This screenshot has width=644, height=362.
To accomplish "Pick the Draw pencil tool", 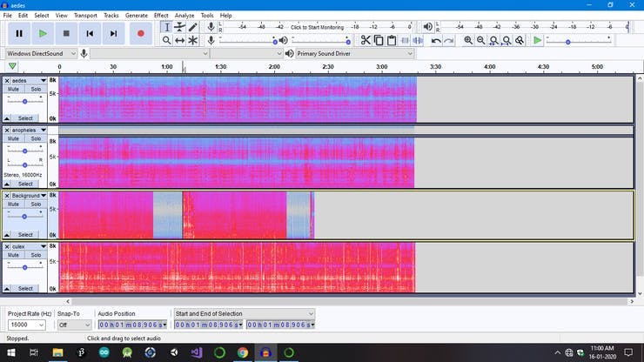I will pos(192,27).
